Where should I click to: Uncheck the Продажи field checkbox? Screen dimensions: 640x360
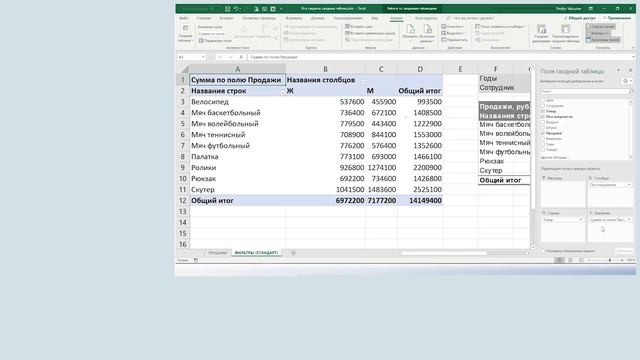tap(543, 133)
